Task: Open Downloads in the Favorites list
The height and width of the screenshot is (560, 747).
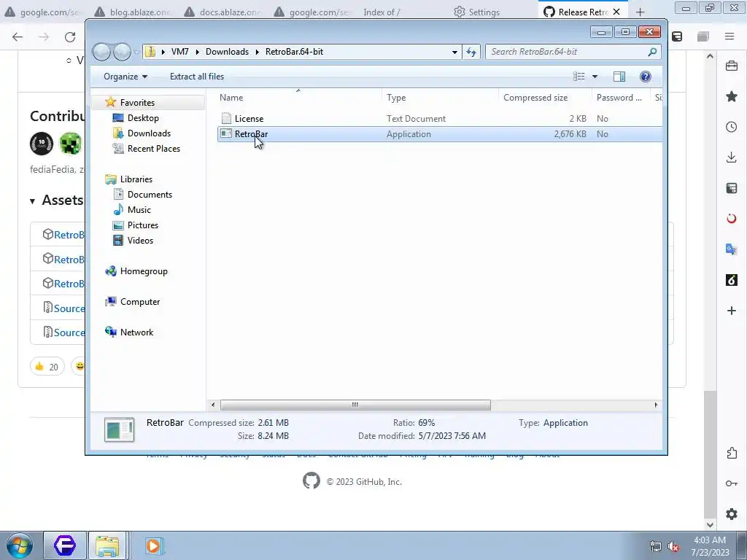Action: [149, 133]
